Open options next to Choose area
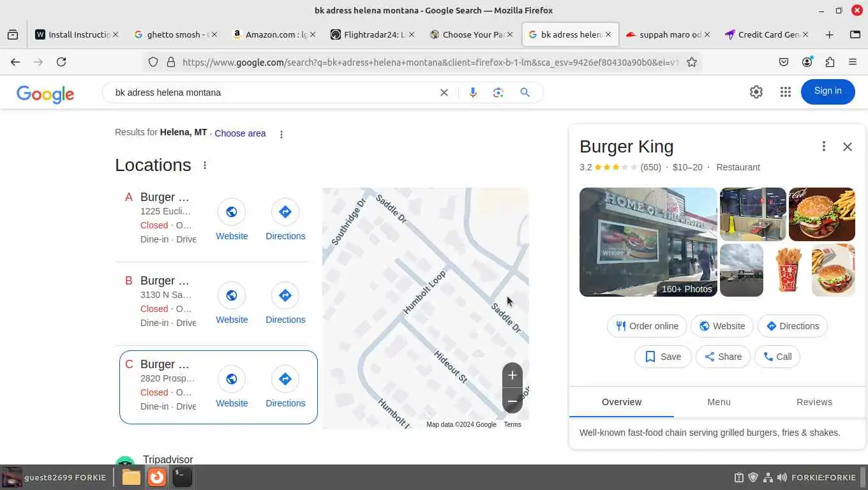The height and width of the screenshot is (490, 868). (281, 134)
